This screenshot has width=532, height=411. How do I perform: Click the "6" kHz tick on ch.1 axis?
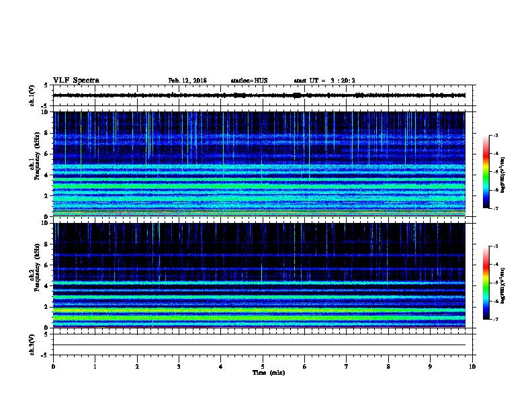[46, 154]
